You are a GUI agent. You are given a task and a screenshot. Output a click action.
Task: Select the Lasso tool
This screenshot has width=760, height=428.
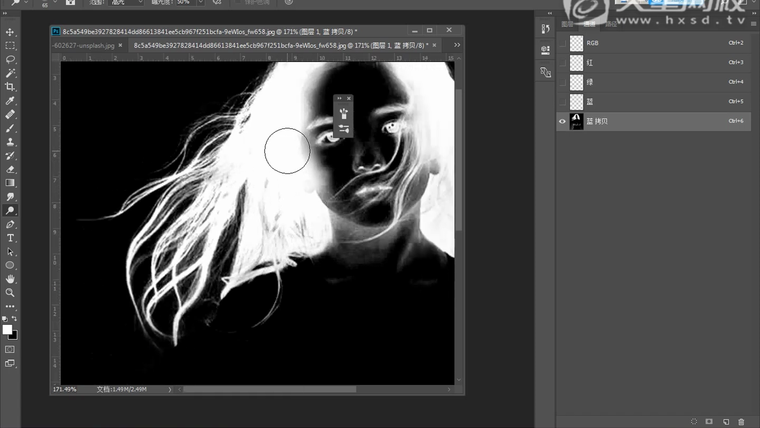[x=10, y=59]
